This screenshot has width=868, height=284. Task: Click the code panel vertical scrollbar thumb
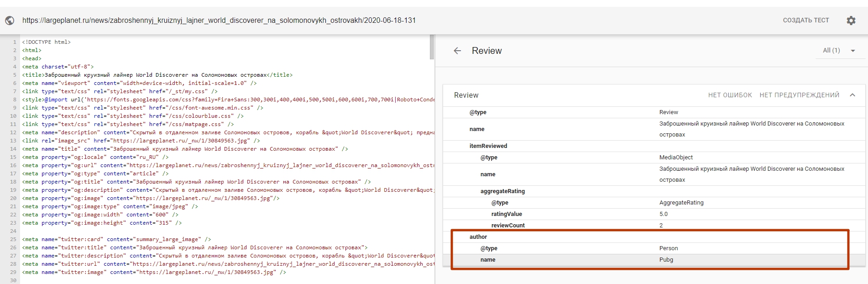pos(432,47)
